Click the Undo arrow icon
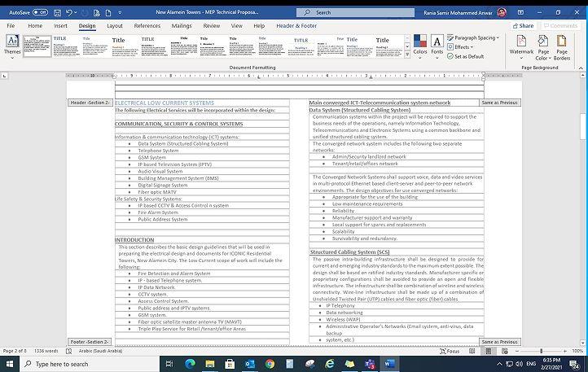 [x=69, y=12]
